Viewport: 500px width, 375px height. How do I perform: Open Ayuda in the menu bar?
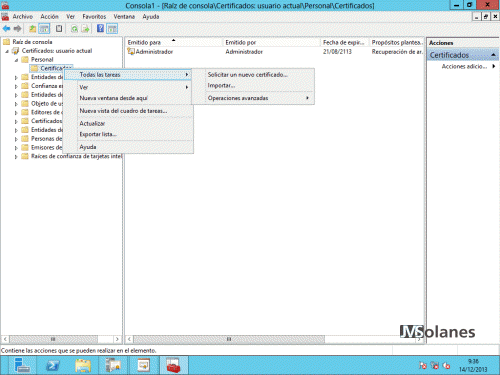[x=151, y=17]
